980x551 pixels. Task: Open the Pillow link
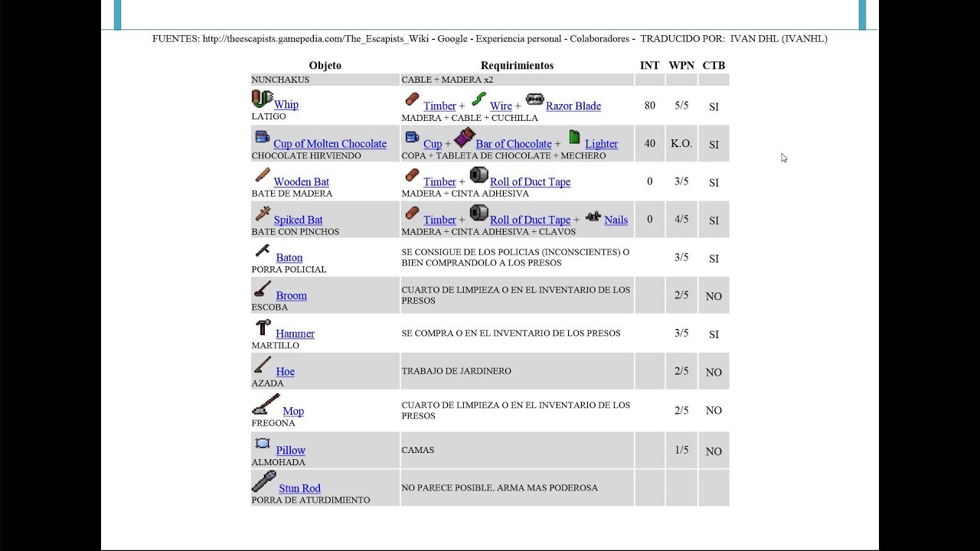point(290,451)
